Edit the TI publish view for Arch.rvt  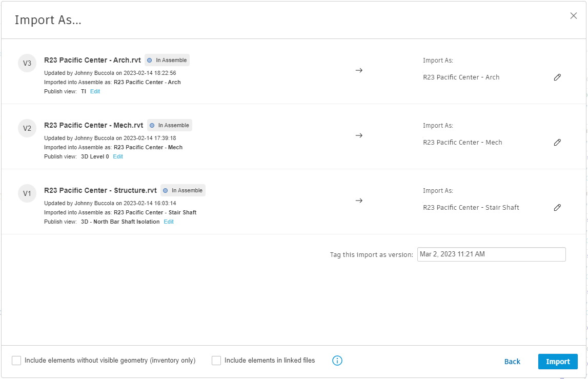[x=95, y=91]
